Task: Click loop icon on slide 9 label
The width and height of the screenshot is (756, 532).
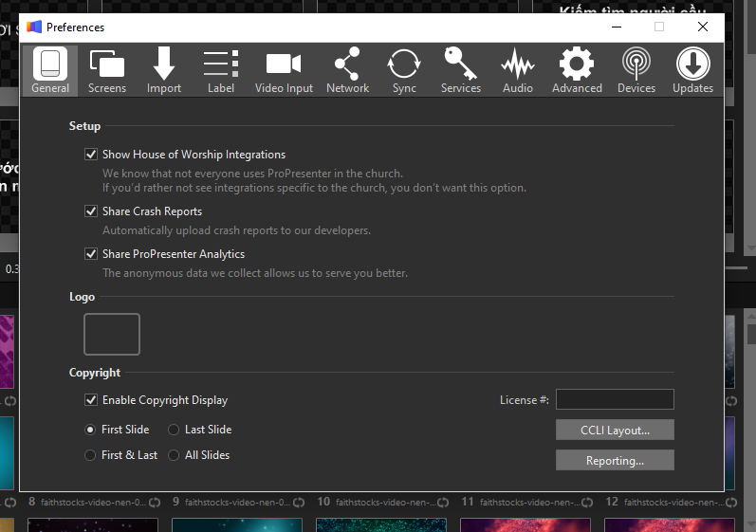Action: point(299,503)
